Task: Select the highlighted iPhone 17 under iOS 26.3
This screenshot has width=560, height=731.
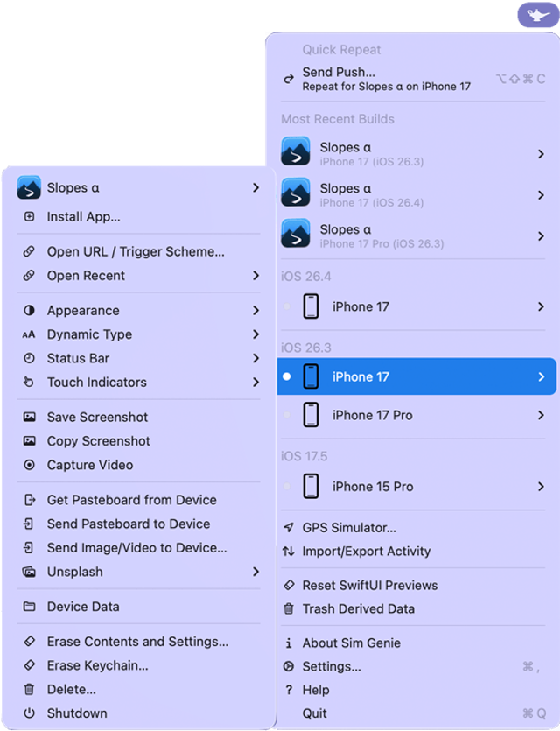Action: pos(416,376)
